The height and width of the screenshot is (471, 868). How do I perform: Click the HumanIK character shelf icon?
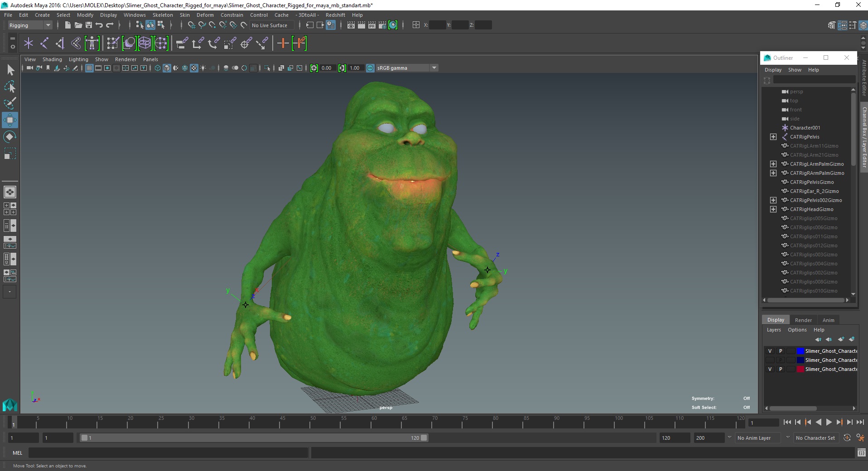[92, 43]
